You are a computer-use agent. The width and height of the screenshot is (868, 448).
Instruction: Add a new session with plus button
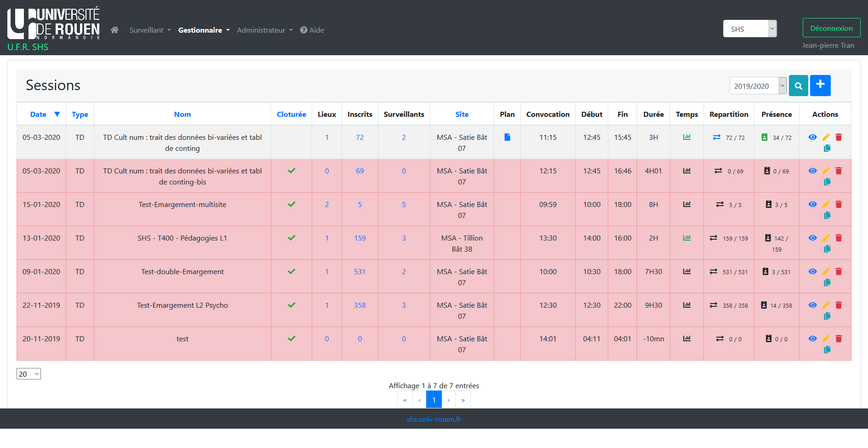[x=820, y=86]
